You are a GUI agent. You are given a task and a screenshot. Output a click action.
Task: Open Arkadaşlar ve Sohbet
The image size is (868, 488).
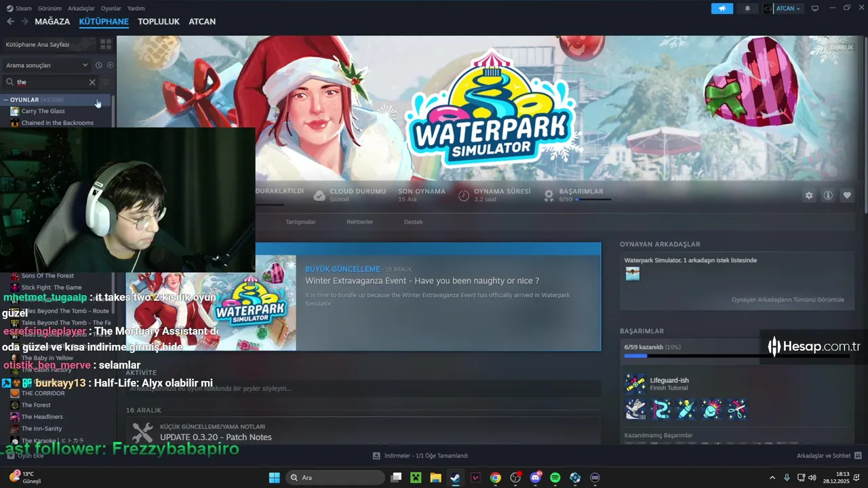(829, 455)
